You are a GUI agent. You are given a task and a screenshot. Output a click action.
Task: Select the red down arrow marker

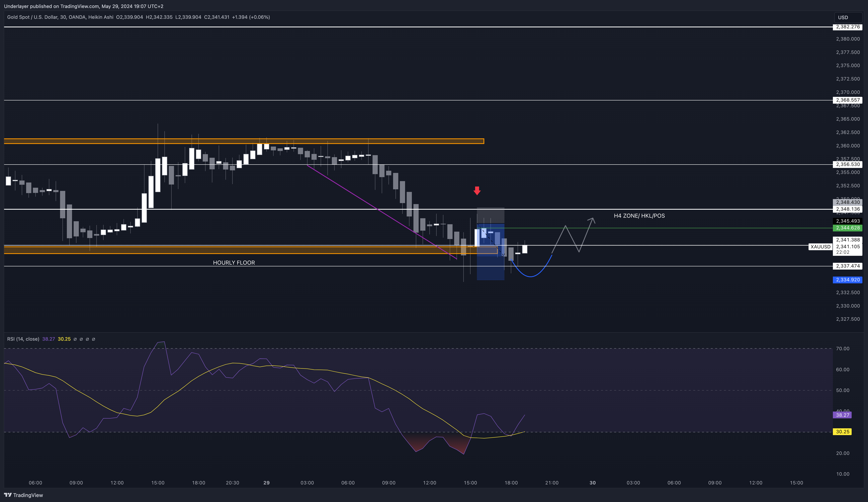pos(477,191)
